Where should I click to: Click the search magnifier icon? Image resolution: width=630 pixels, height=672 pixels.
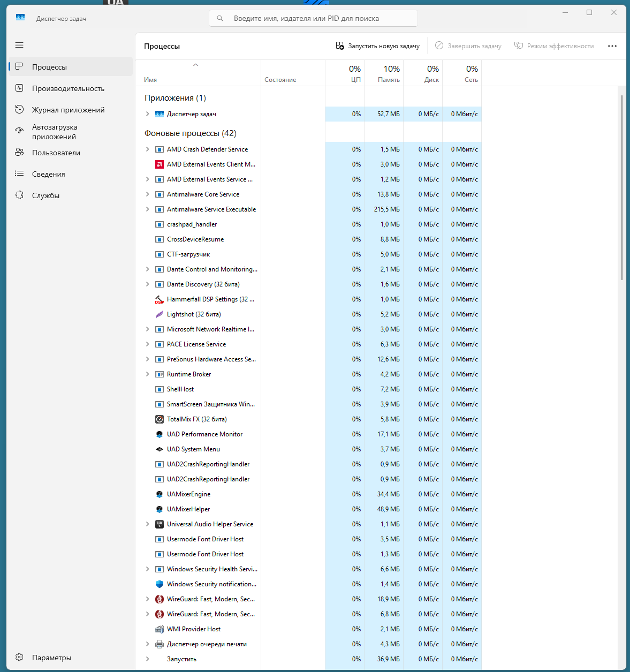[220, 18]
